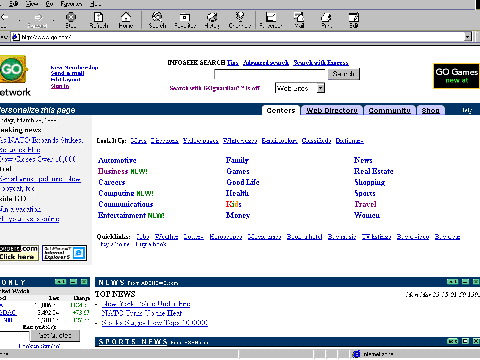Open the Mail toolbar button
The image size is (480, 360).
click(299, 20)
